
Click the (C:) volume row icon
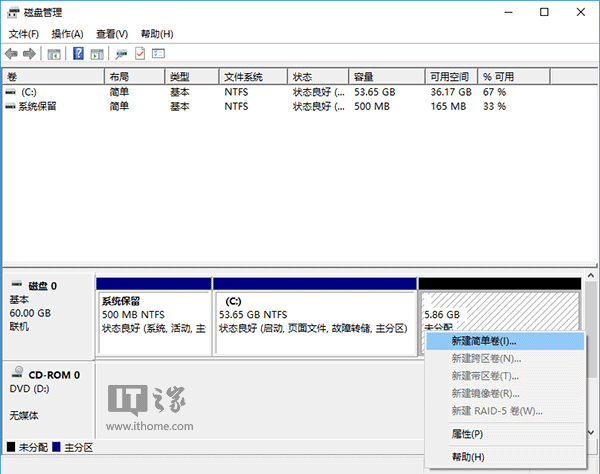pyautogui.click(x=11, y=92)
